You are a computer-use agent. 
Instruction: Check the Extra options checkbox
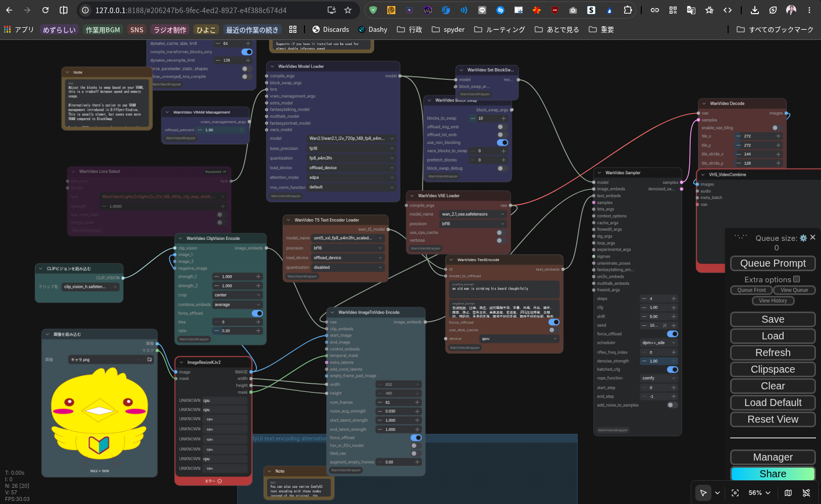(797, 279)
